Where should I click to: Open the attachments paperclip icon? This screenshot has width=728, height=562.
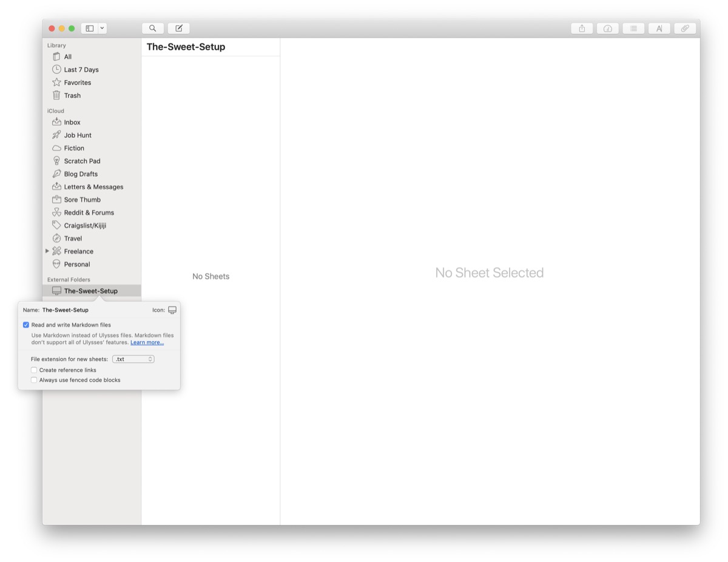685,29
